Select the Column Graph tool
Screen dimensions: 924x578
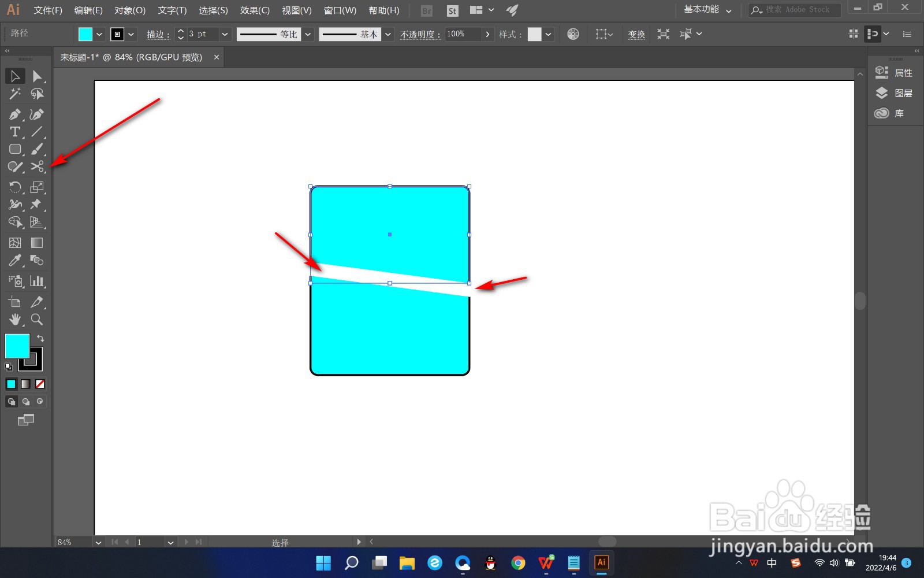point(37,281)
